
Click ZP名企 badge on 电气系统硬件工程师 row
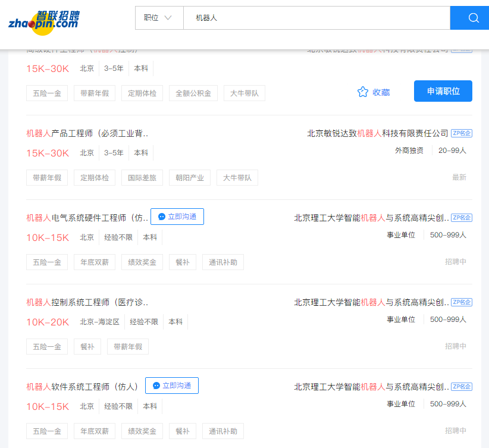pyautogui.click(x=461, y=218)
